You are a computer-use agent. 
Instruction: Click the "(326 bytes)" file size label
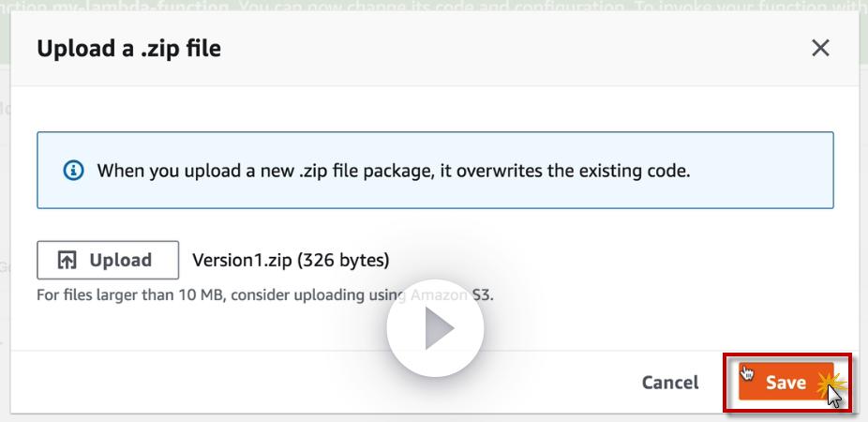tap(343, 260)
